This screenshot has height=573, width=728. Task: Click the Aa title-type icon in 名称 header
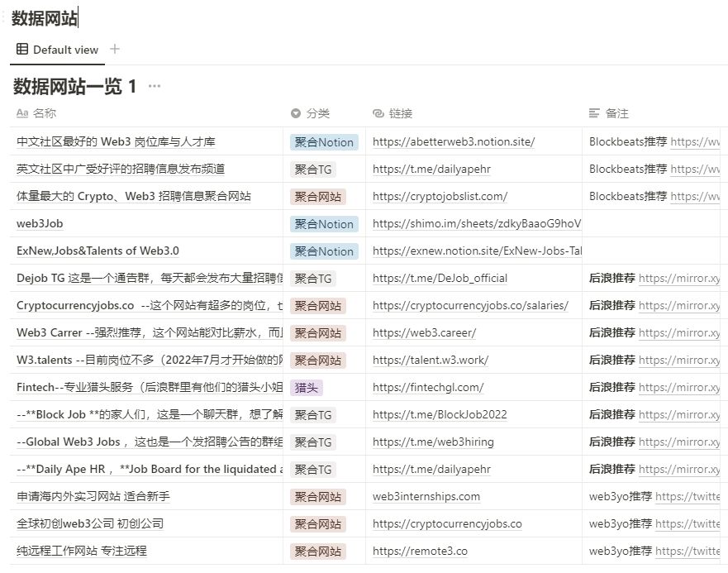tap(22, 113)
